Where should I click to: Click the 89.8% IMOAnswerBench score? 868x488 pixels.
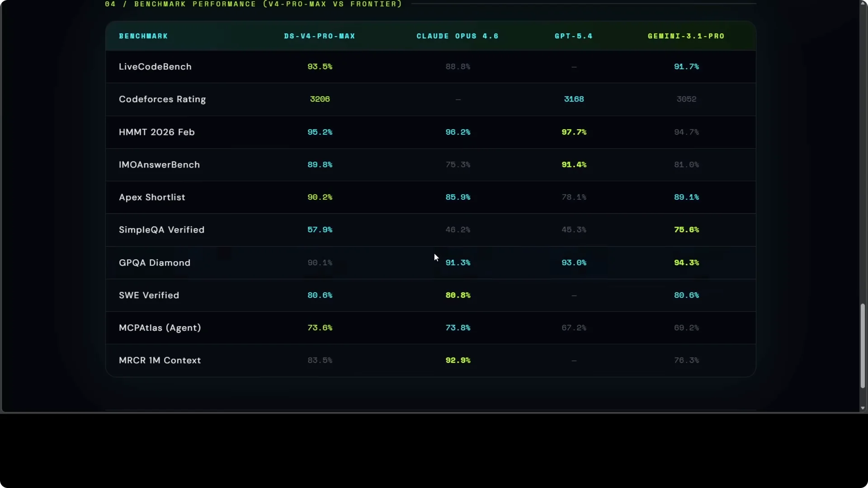pyautogui.click(x=320, y=164)
